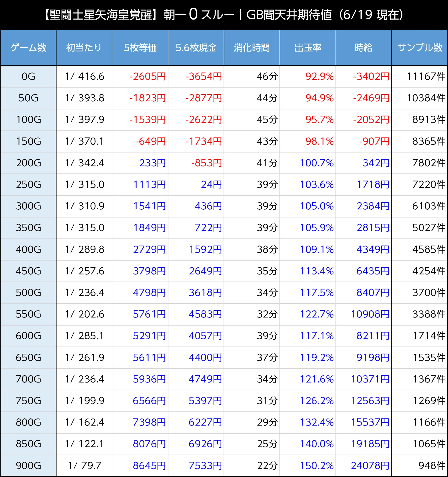Select the 700G row label
This screenshot has width=448, height=477.
tap(28, 379)
